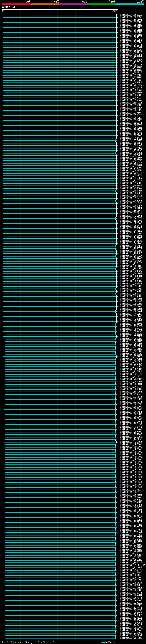
Task: Select hit label UniRef100_P29357
Action: [x=131, y=60]
